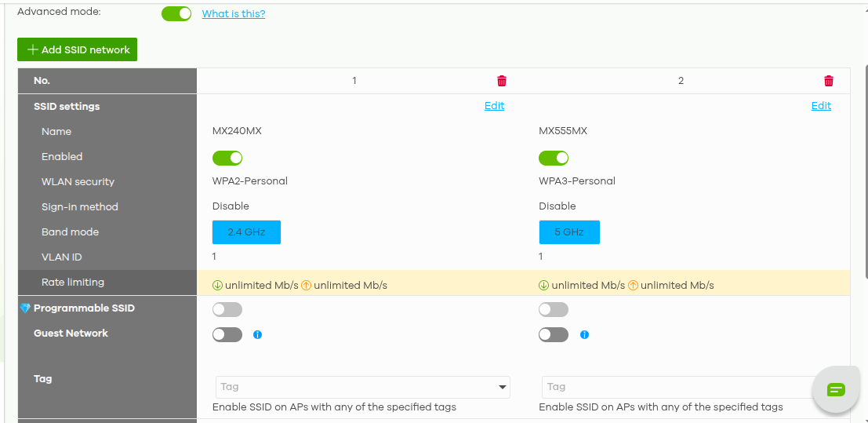Toggle Advanced mode switch off
The height and width of the screenshot is (423, 868).
pos(176,13)
